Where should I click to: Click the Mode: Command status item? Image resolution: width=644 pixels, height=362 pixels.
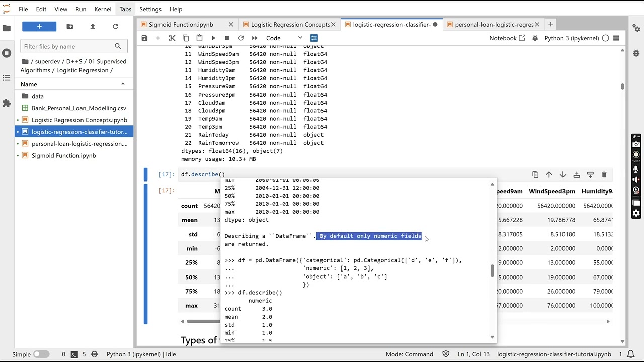coord(409,354)
